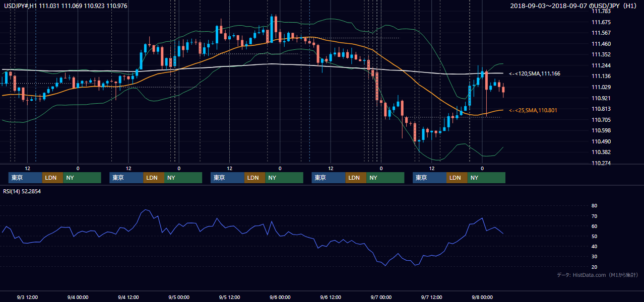644x302 pixels.
Task: Click the 9/8 00:00 date label
Action: coord(482,297)
